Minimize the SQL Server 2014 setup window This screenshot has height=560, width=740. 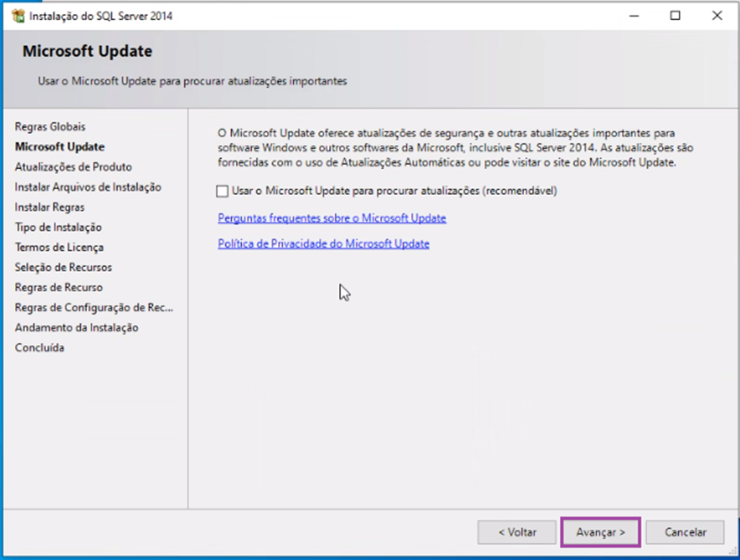click(x=634, y=16)
